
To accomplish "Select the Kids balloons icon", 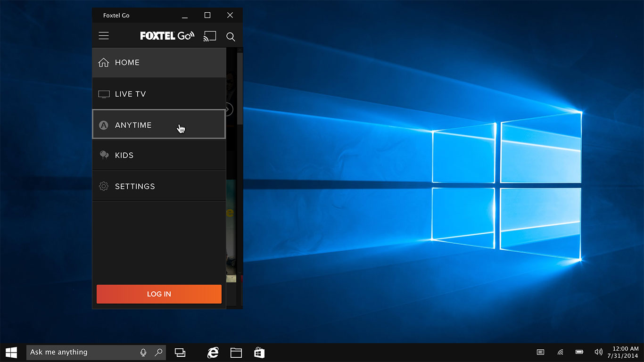I will 104,155.
